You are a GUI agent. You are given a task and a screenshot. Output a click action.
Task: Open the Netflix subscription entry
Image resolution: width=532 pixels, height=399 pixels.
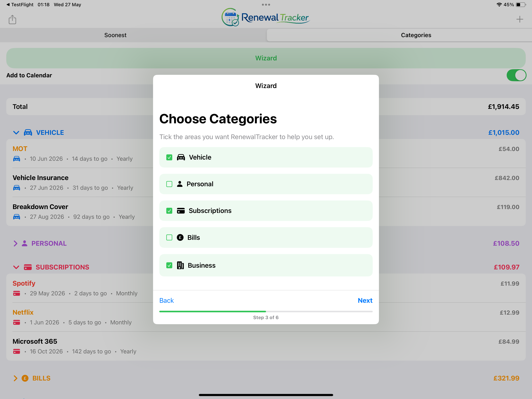[266, 317]
